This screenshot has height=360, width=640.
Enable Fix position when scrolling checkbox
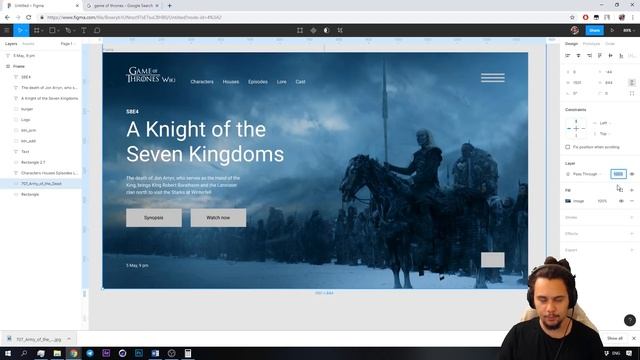click(x=568, y=147)
